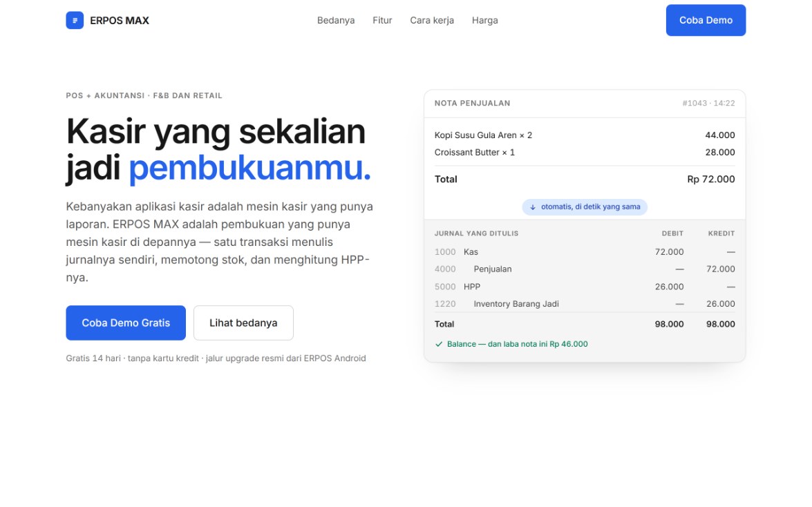
Task: Click the 26.000 debit for HPP
Action: pyautogui.click(x=669, y=287)
